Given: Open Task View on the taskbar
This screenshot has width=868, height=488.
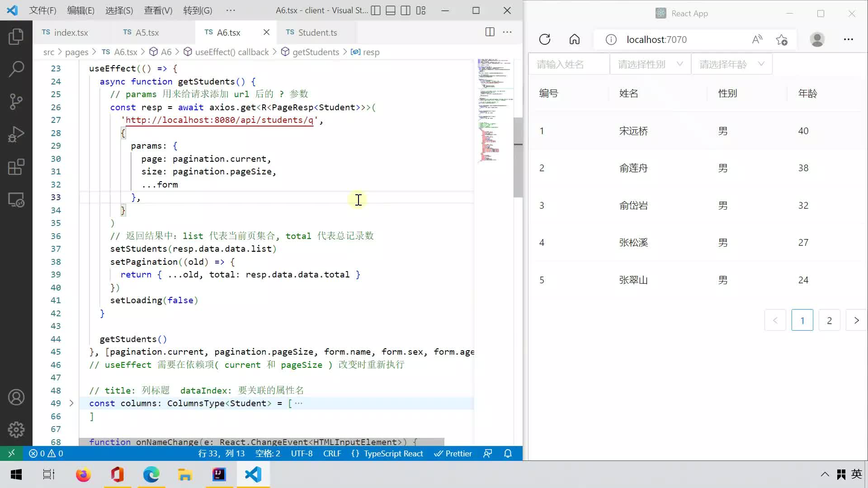Looking at the screenshot, I should tap(49, 474).
